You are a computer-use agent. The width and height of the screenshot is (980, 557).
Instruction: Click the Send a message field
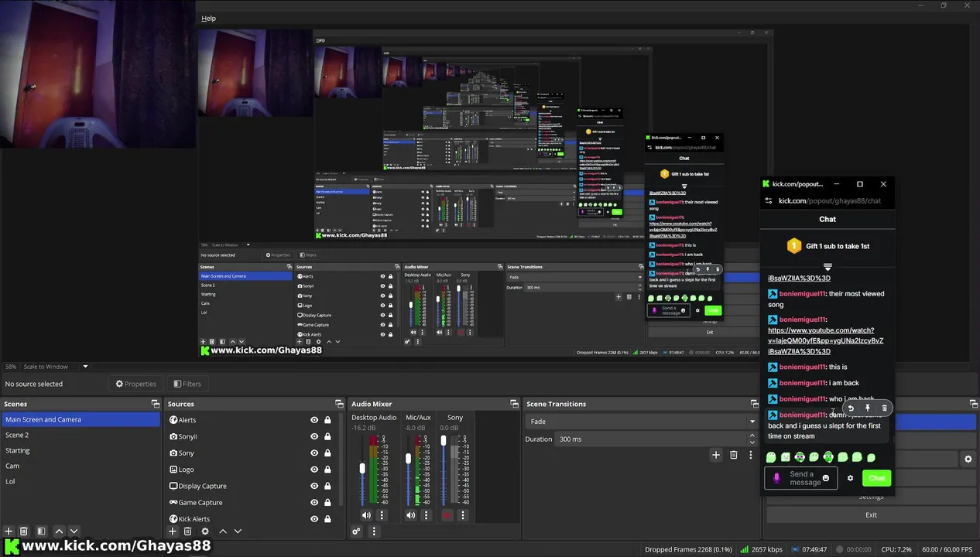[x=801, y=478]
